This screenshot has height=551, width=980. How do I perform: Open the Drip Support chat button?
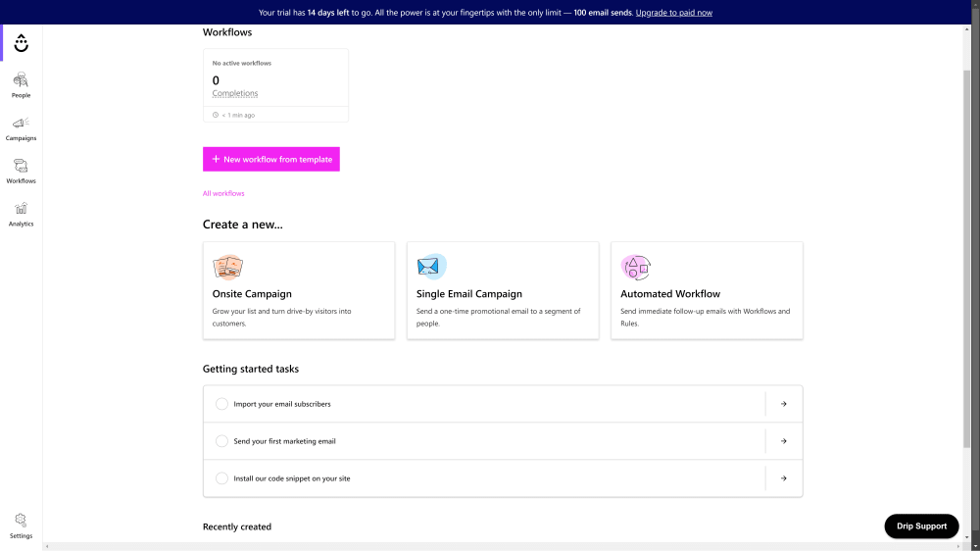pos(921,526)
